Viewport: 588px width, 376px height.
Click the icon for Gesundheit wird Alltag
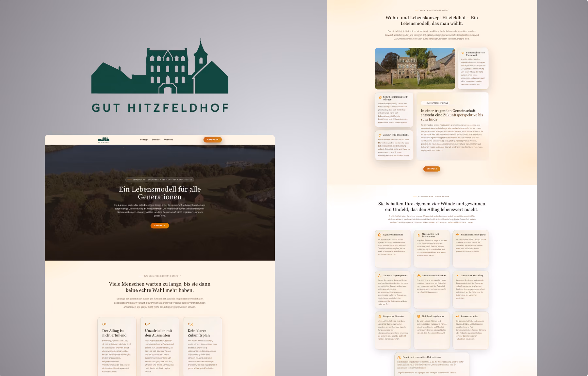pos(458,276)
